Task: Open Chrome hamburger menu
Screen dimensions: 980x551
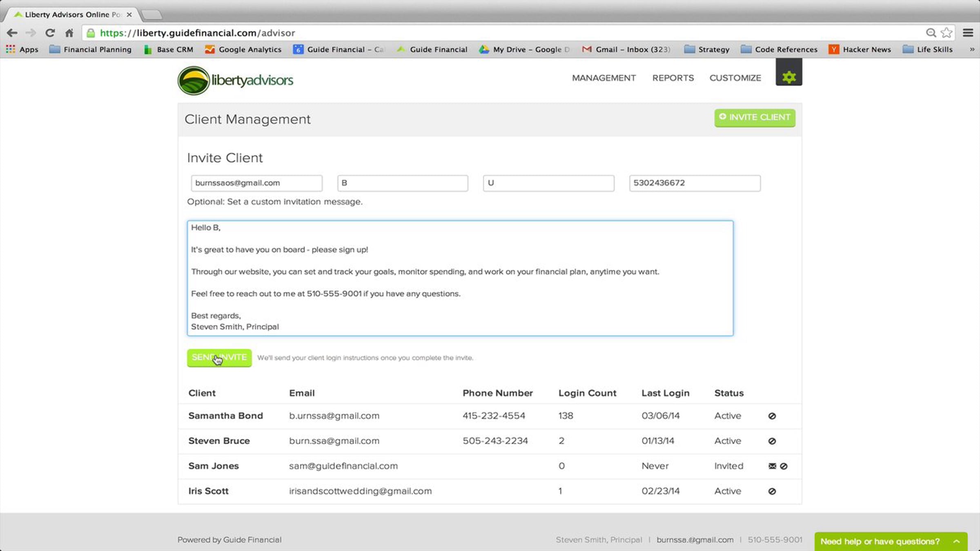Action: click(x=968, y=33)
